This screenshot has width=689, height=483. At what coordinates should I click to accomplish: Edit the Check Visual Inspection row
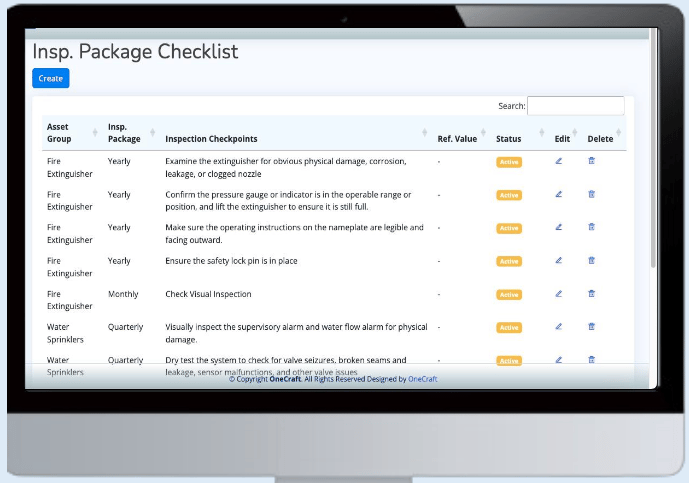(559, 294)
